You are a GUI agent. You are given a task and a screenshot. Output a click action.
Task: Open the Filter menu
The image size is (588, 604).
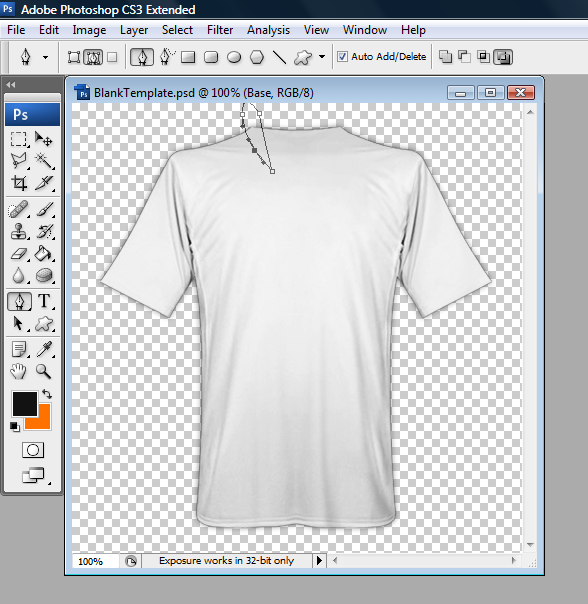[220, 30]
